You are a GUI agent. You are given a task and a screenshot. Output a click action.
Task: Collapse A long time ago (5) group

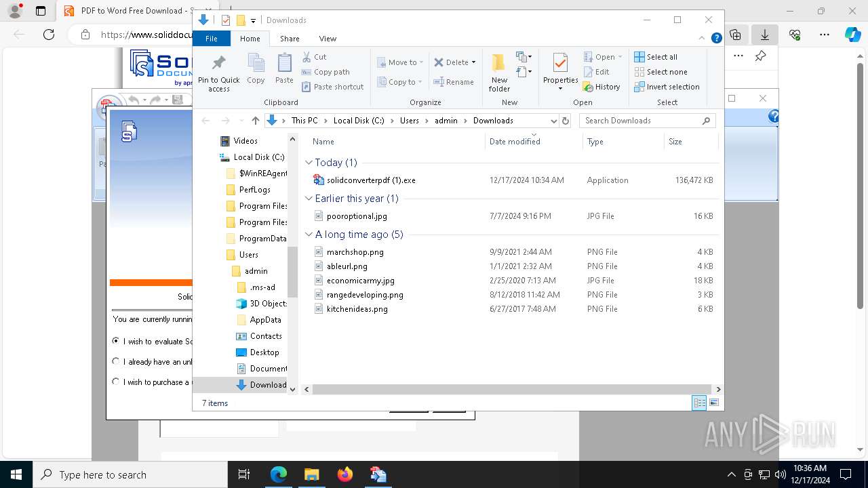pos(309,235)
